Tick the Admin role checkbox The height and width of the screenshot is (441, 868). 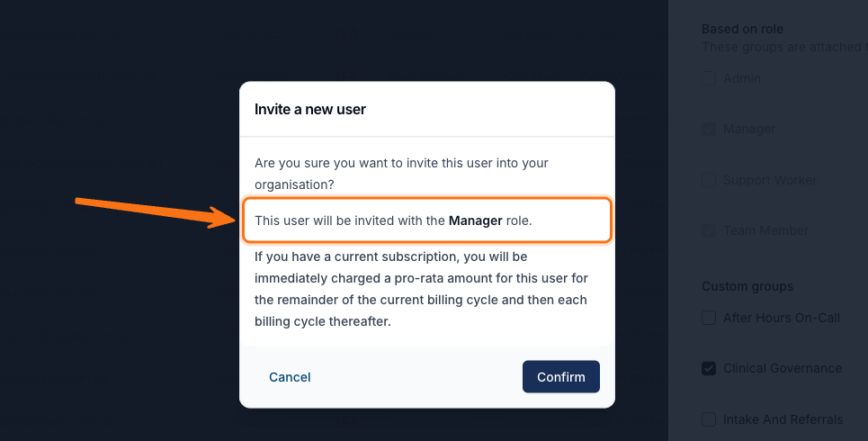tap(709, 78)
